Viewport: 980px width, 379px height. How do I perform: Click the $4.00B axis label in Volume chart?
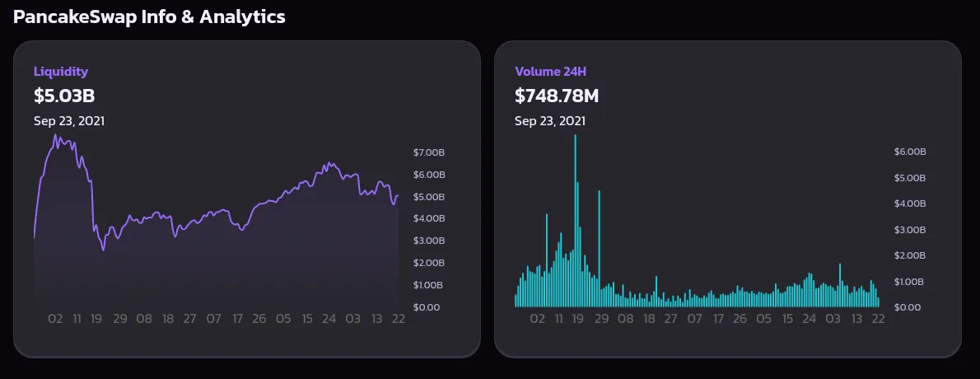click(x=909, y=204)
